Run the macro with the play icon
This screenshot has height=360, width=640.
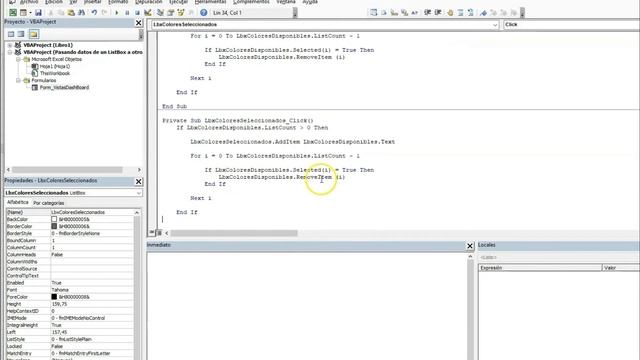click(x=117, y=13)
